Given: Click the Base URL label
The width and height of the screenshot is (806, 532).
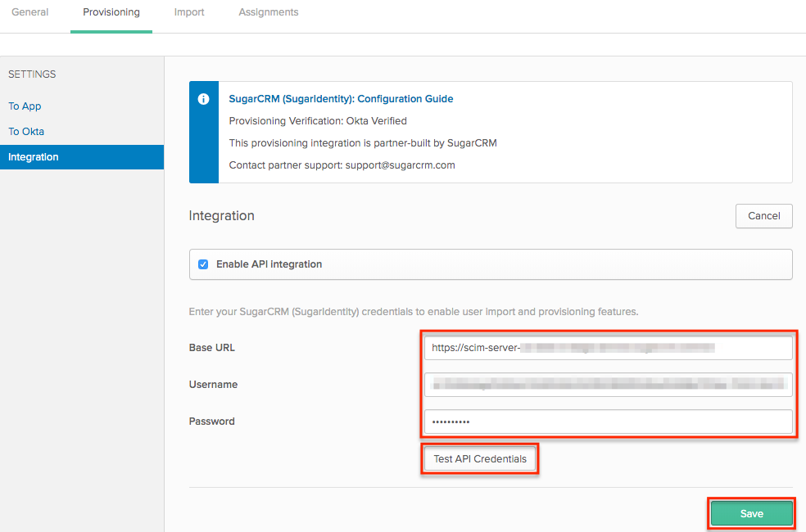Looking at the screenshot, I should [211, 347].
